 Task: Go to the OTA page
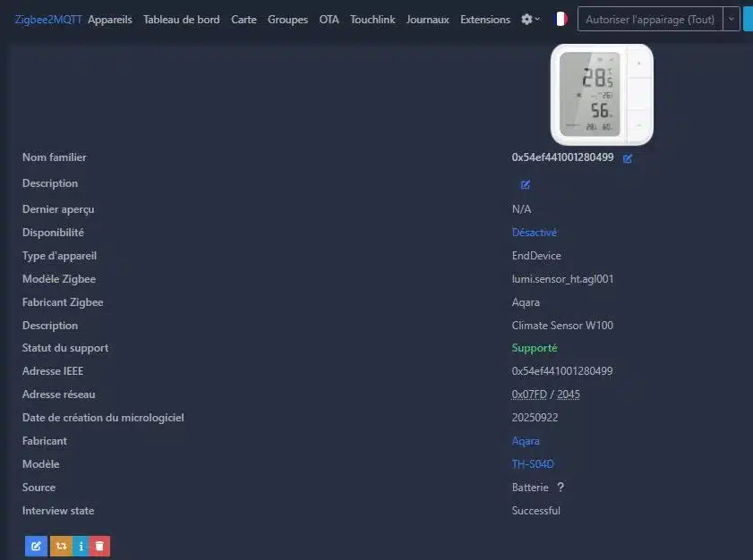pos(329,20)
